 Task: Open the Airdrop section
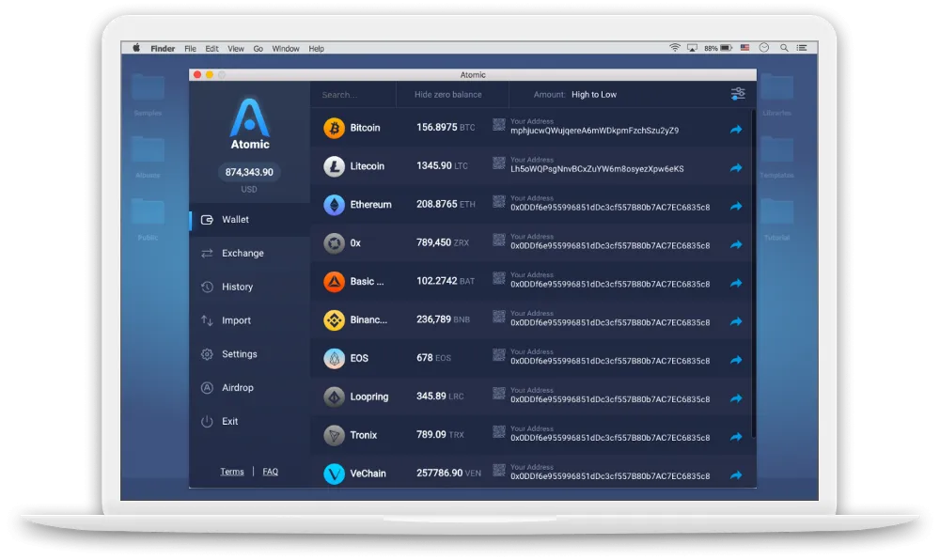249,387
